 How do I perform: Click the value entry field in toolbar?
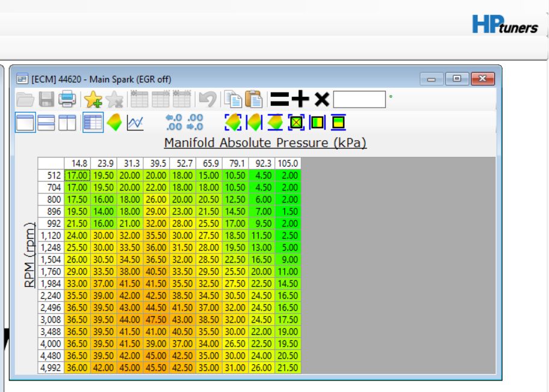pos(359,99)
